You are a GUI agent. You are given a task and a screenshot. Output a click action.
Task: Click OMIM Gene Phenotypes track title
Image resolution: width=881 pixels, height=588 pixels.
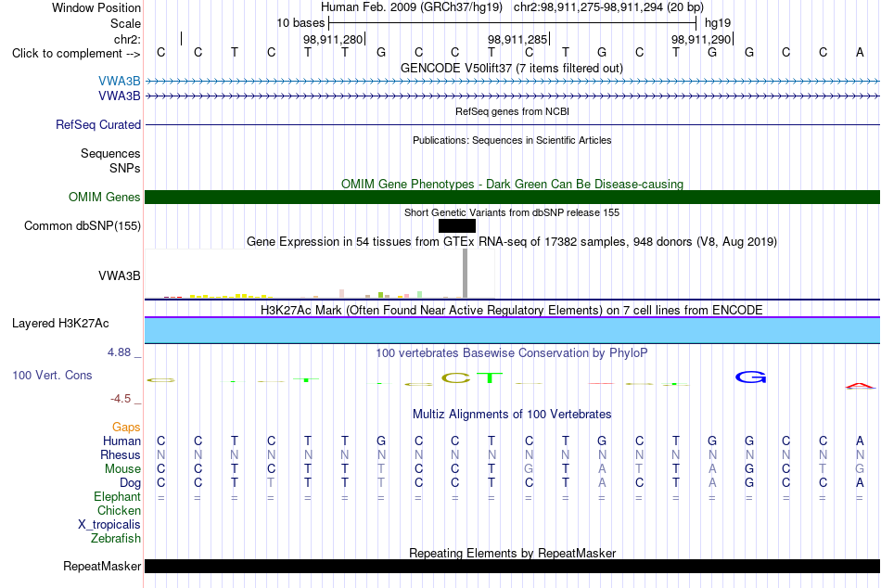[x=512, y=184]
